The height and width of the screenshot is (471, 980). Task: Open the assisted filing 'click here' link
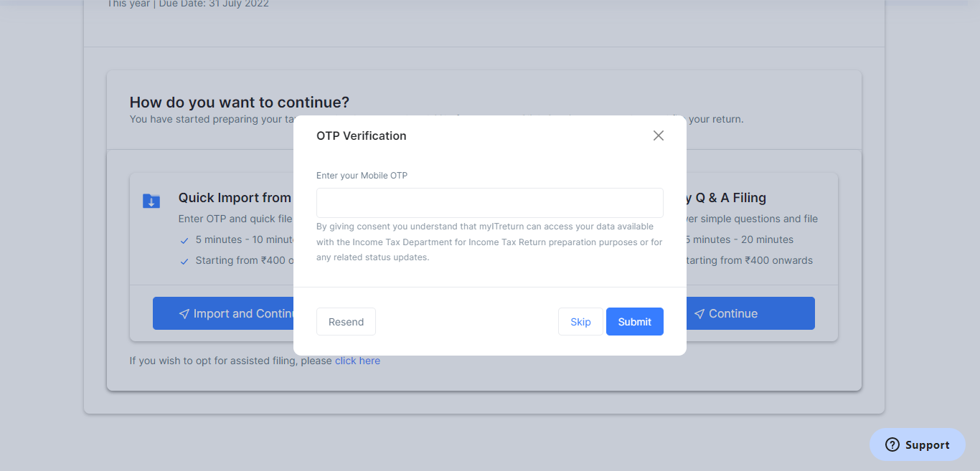(357, 361)
